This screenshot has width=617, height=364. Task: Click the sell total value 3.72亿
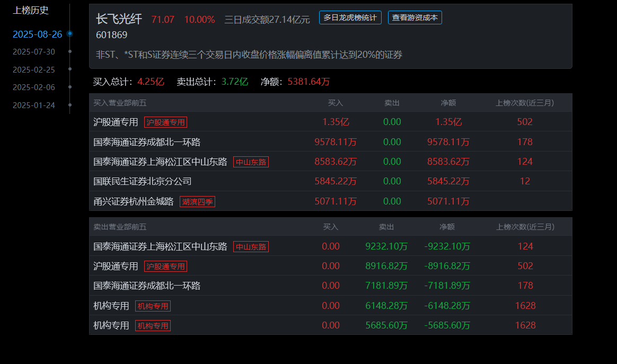click(x=234, y=82)
